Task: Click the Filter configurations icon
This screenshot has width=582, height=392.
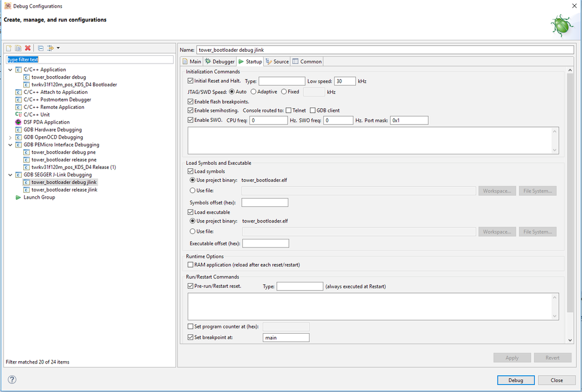Action: coord(51,48)
